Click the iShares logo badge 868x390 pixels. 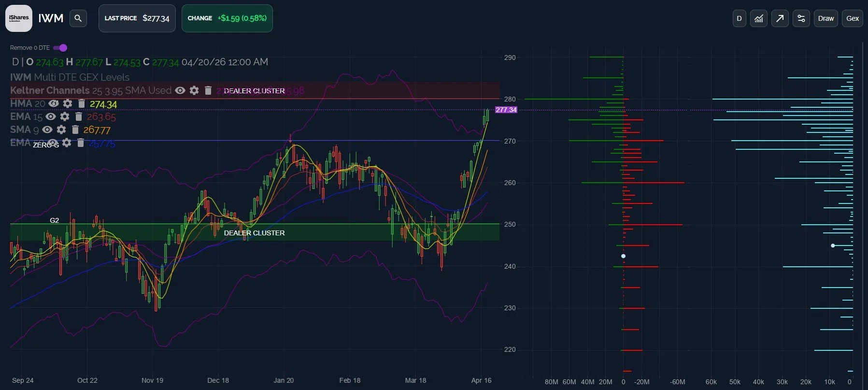click(x=19, y=18)
